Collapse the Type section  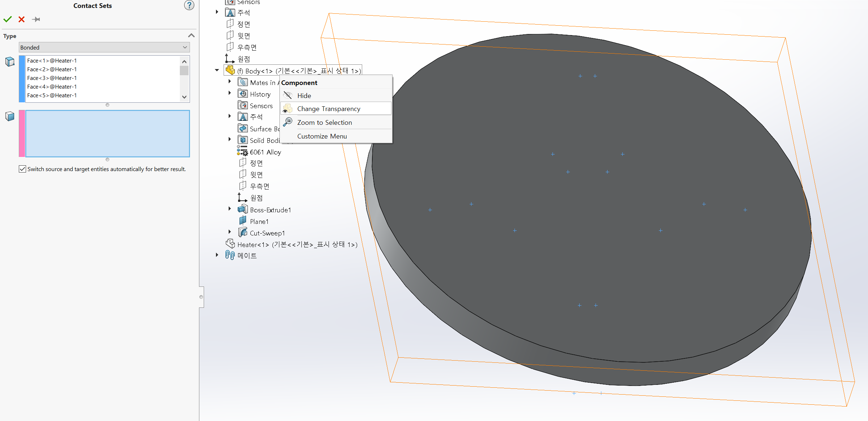coord(191,35)
